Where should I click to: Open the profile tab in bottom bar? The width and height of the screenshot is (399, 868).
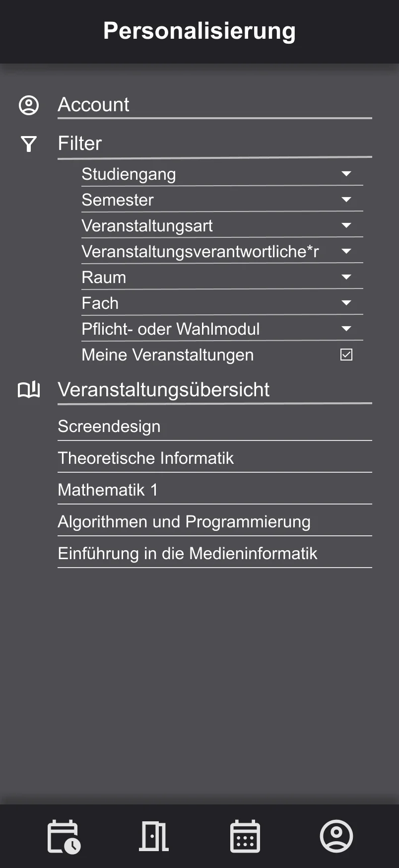336,836
